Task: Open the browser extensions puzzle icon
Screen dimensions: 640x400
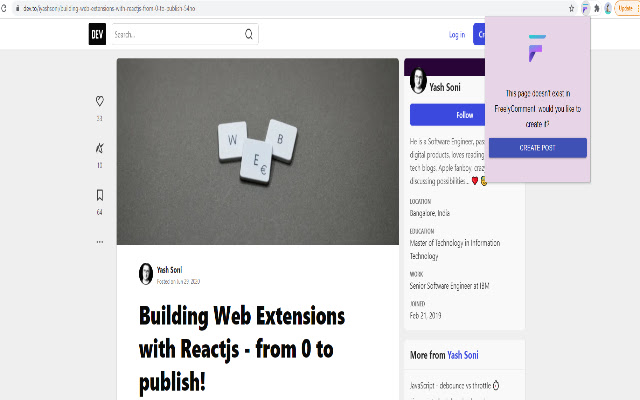Action: (x=596, y=8)
